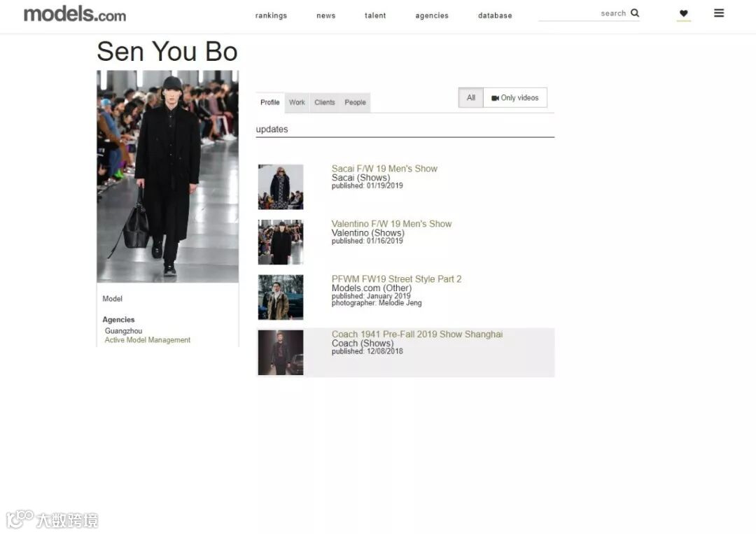Open the Sacai F/W 19 Men's Show link

pyautogui.click(x=384, y=169)
